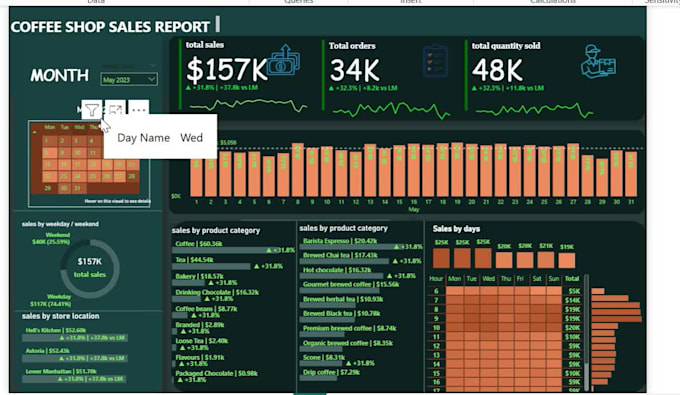
Task: Click the 34K Total orders value
Action: (x=355, y=70)
